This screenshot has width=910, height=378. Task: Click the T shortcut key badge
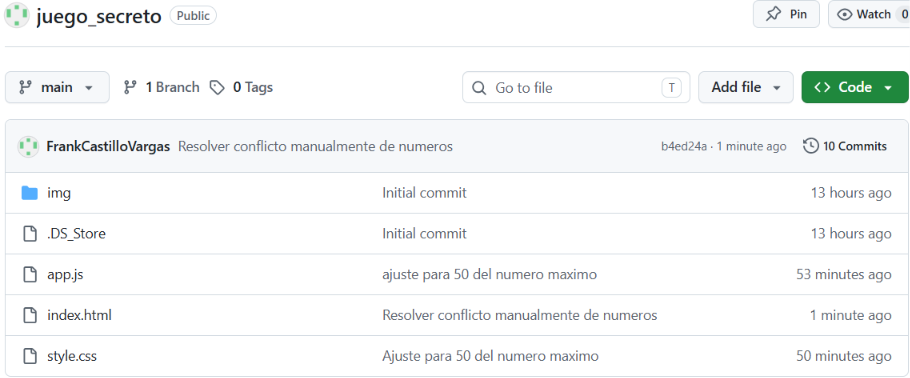coord(671,88)
